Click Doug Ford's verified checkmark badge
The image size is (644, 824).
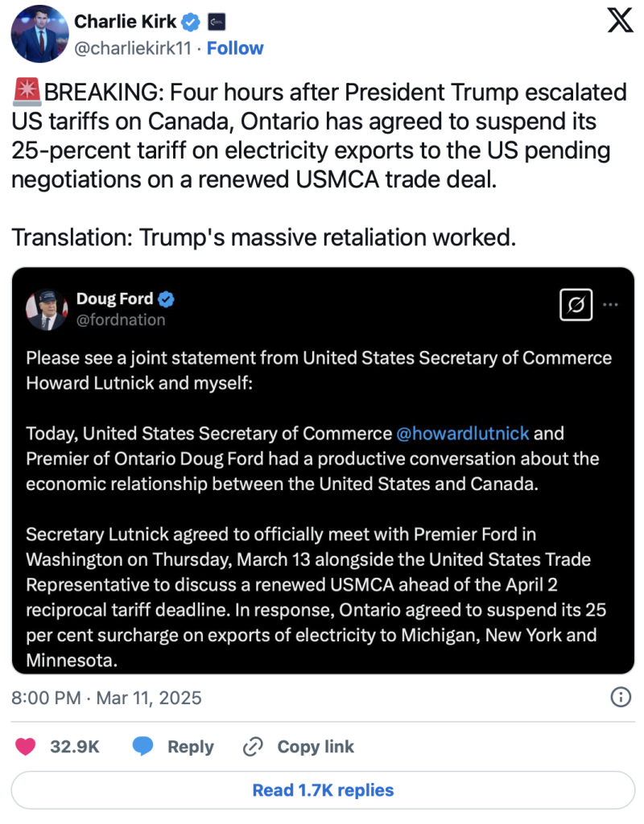point(167,299)
